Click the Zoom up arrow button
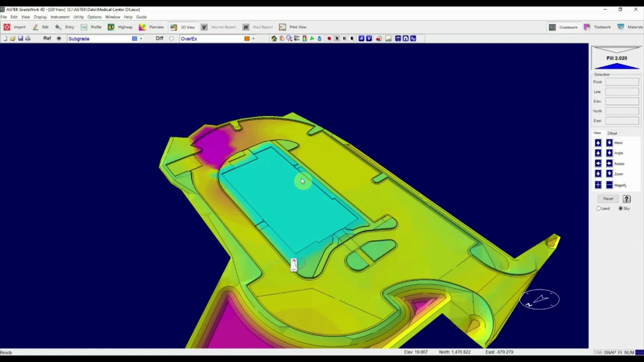The image size is (644, 362). click(598, 173)
